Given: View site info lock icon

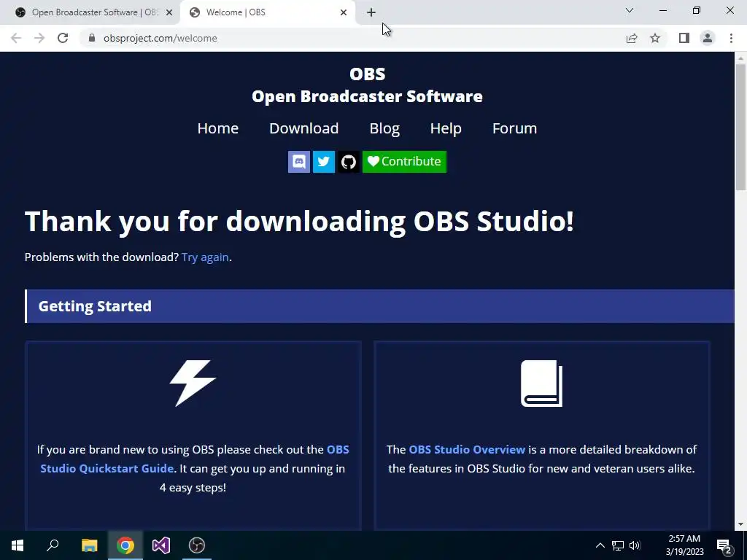Looking at the screenshot, I should (x=92, y=38).
